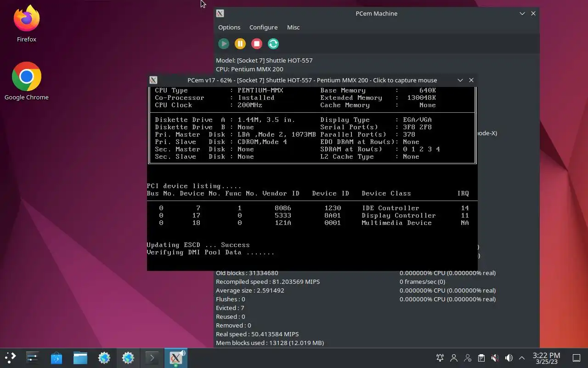The height and width of the screenshot is (368, 588).
Task: Click the PCem v17 emulator window title text
Action: point(312,80)
